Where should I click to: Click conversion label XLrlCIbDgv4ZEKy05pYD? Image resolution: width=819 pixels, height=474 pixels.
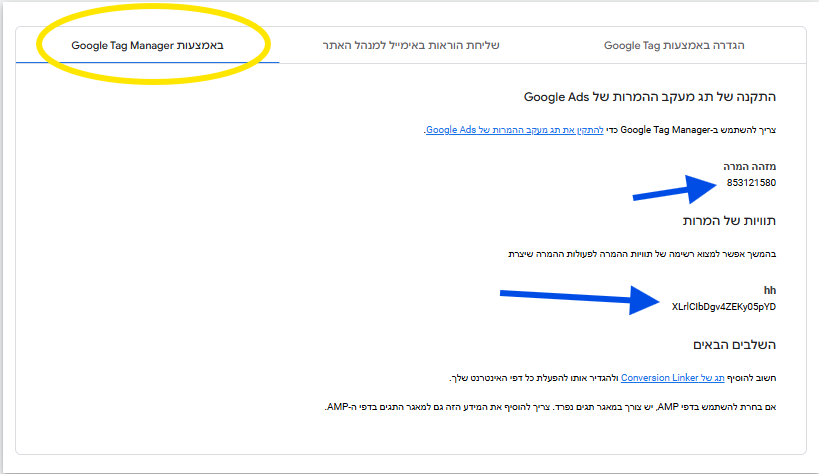click(x=723, y=307)
